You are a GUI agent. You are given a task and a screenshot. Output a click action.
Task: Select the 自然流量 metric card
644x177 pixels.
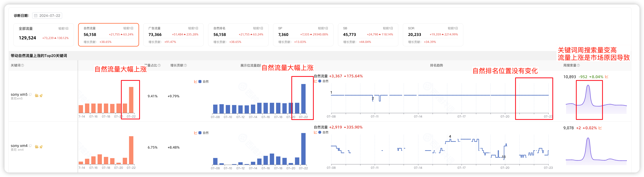pyautogui.click(x=108, y=35)
